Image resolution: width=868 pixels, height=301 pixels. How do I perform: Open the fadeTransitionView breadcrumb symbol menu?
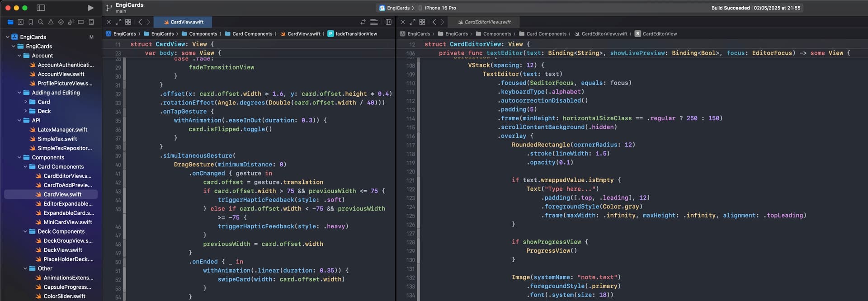coord(352,34)
